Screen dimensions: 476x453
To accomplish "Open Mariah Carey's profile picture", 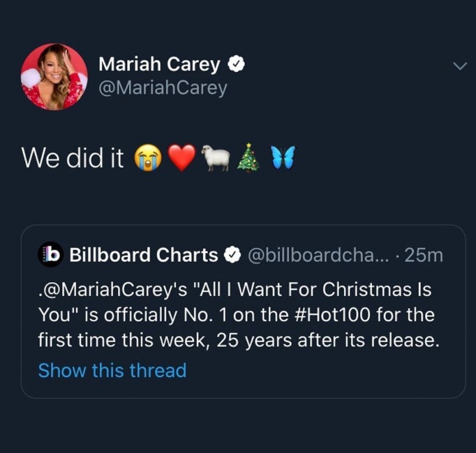I will [x=54, y=76].
